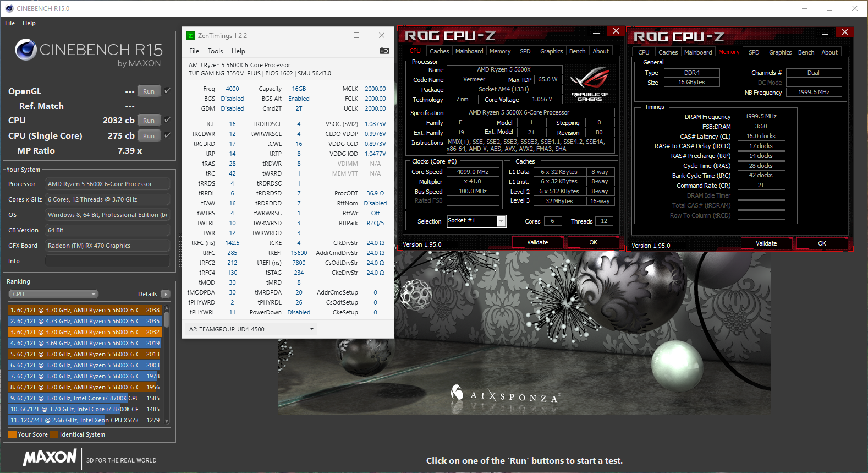Close the Memory-tab ROG CPU-Z window
This screenshot has width=868, height=473.
click(x=845, y=32)
